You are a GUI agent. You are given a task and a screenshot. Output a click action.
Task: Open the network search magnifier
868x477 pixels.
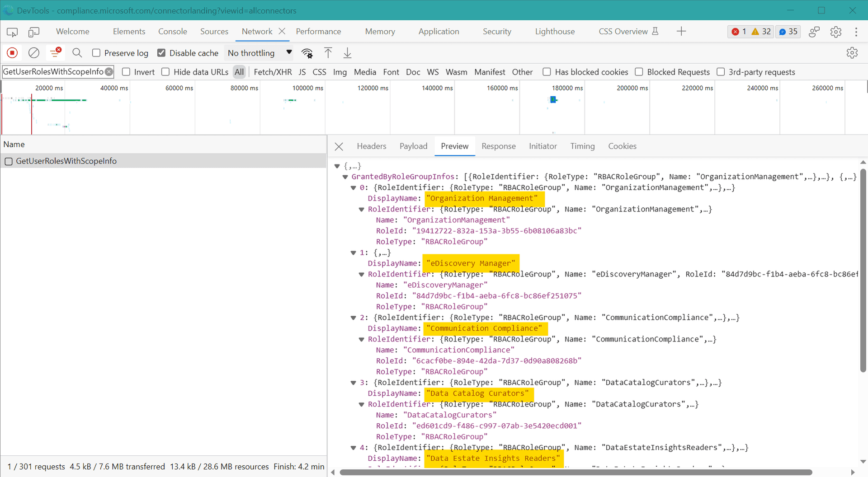(77, 53)
